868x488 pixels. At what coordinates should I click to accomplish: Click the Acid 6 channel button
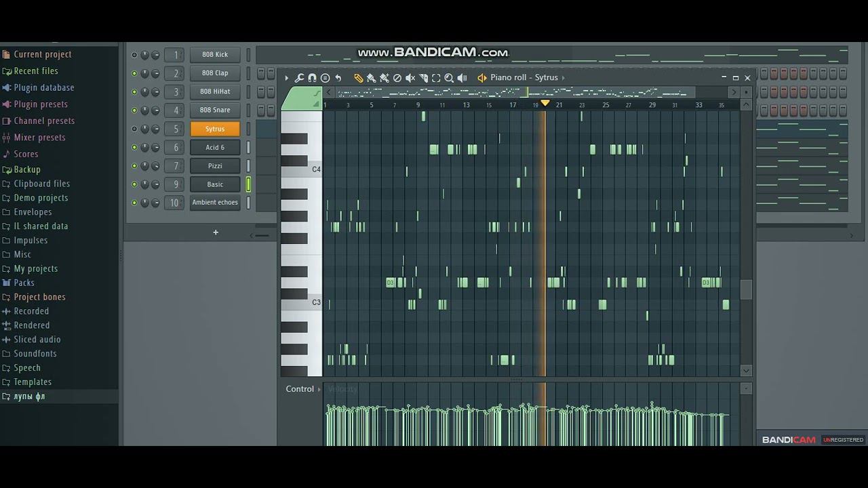pyautogui.click(x=215, y=147)
